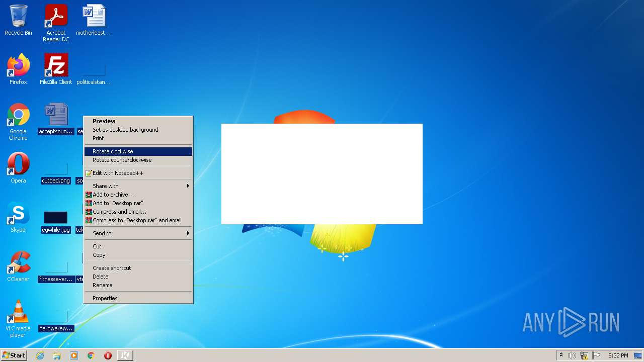Open the Recycle Bin desktop icon
The image size is (644, 362).
click(18, 20)
